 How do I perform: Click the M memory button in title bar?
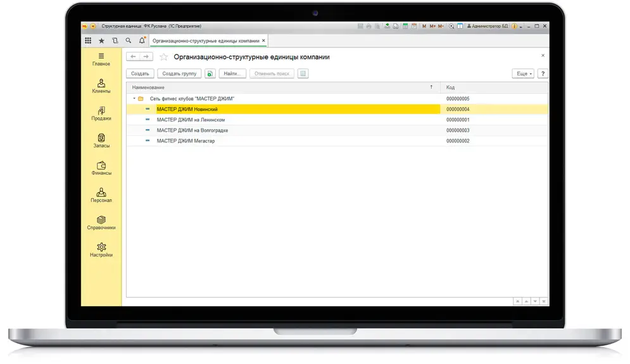click(424, 26)
